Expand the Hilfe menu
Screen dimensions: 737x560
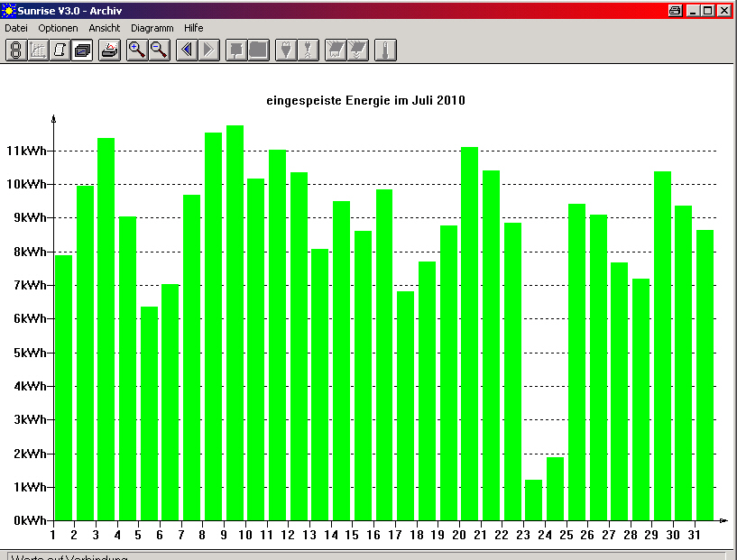193,28
